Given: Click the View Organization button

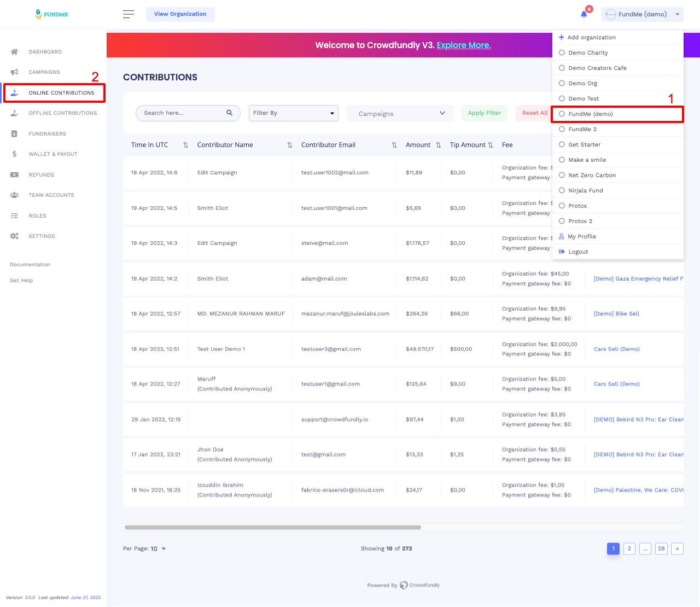Looking at the screenshot, I should point(180,14).
